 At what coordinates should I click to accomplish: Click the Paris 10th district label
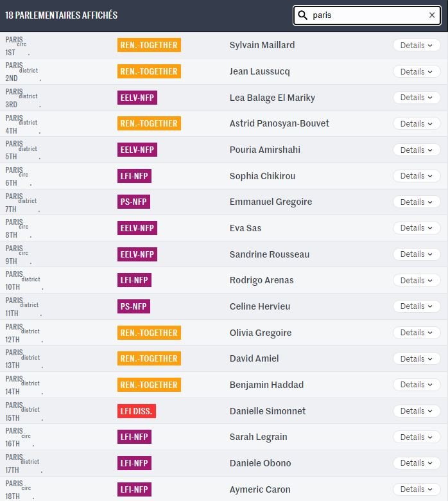click(24, 280)
